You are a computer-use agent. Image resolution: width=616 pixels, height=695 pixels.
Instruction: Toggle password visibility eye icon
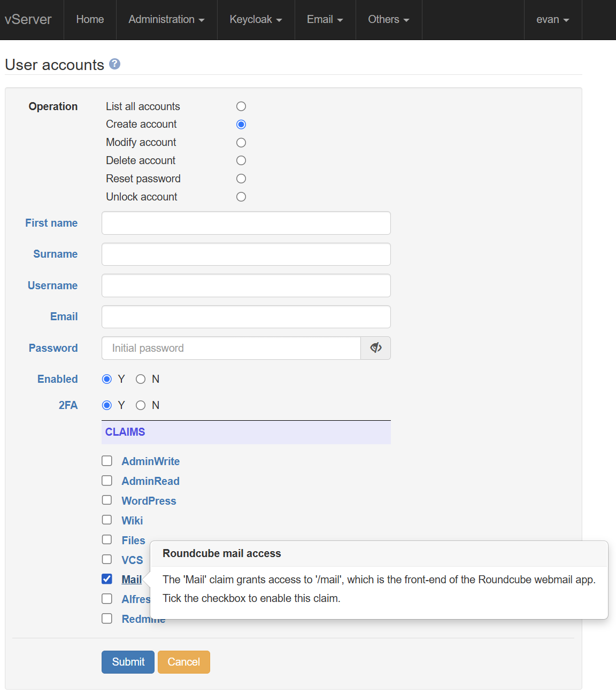[376, 348]
